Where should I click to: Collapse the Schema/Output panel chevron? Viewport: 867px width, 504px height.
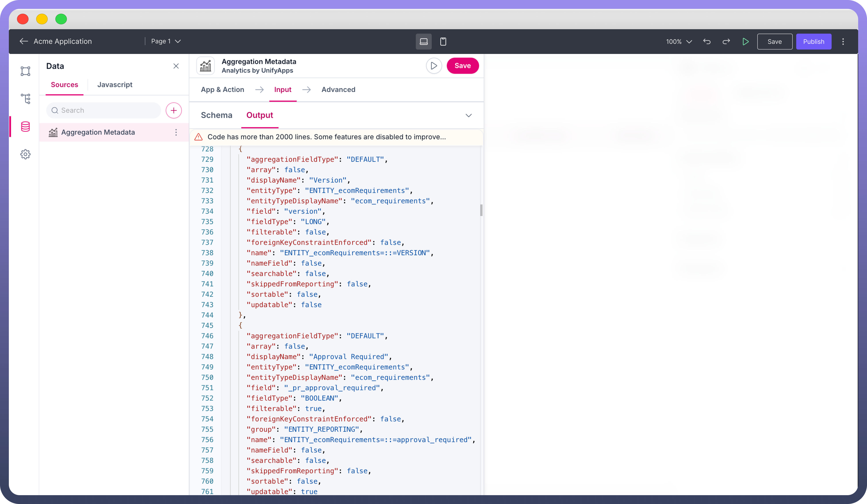click(469, 116)
